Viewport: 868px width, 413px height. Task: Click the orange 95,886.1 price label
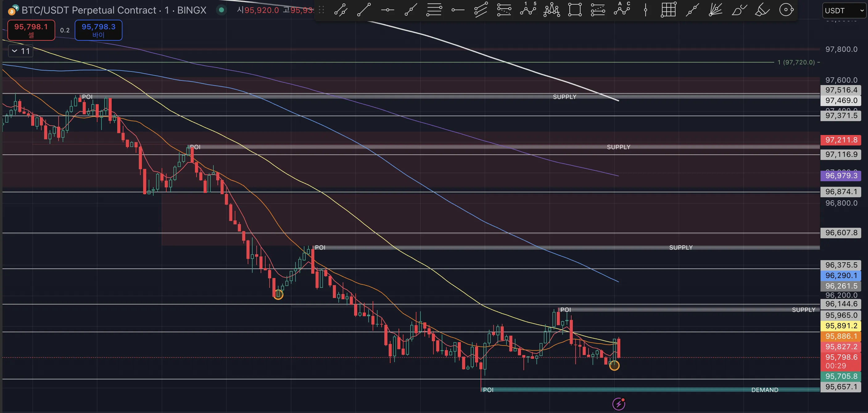click(841, 336)
